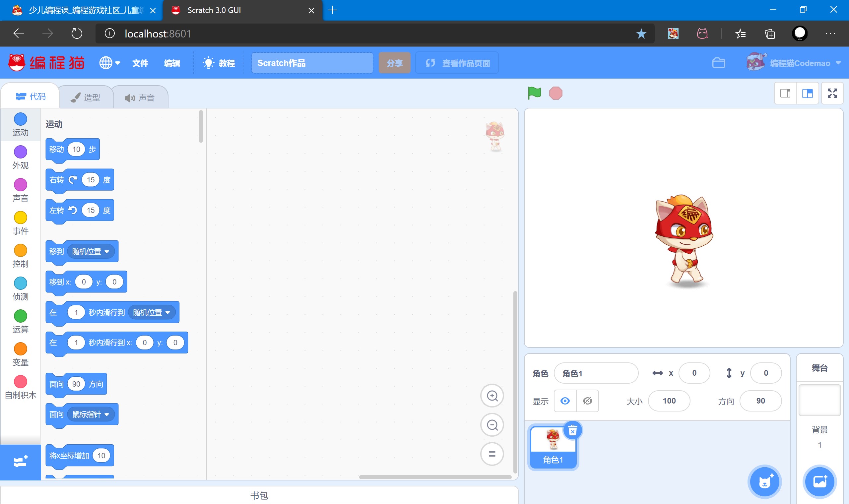Click the green flag to run the project
Viewport: 849px width, 504px height.
[x=534, y=93]
